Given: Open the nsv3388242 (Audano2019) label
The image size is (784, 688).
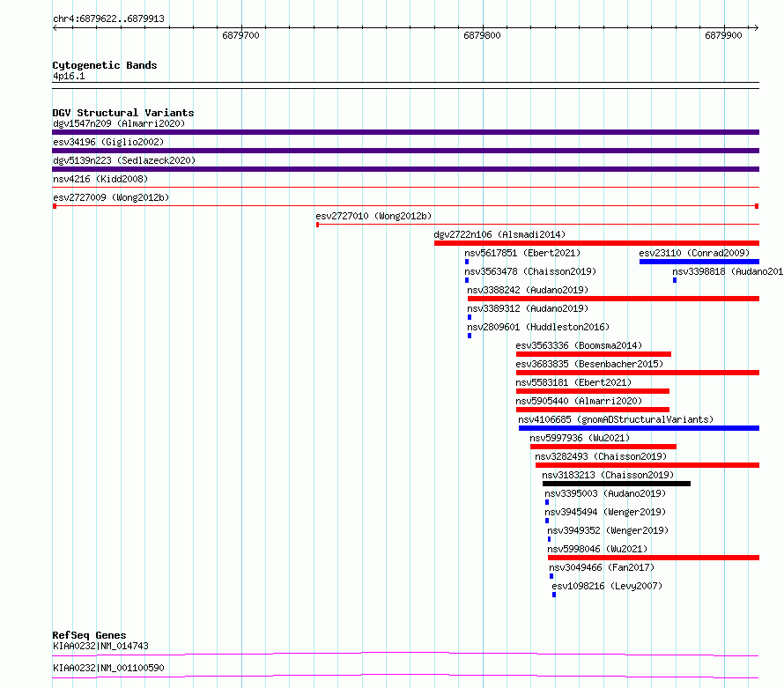Looking at the screenshot, I should pyautogui.click(x=528, y=290).
